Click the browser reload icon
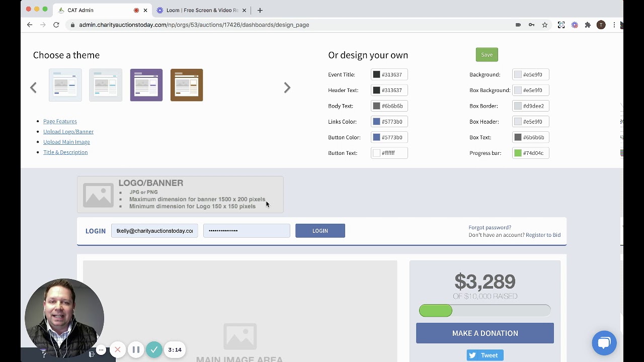Screen dimensions: 644x362 [56, 25]
